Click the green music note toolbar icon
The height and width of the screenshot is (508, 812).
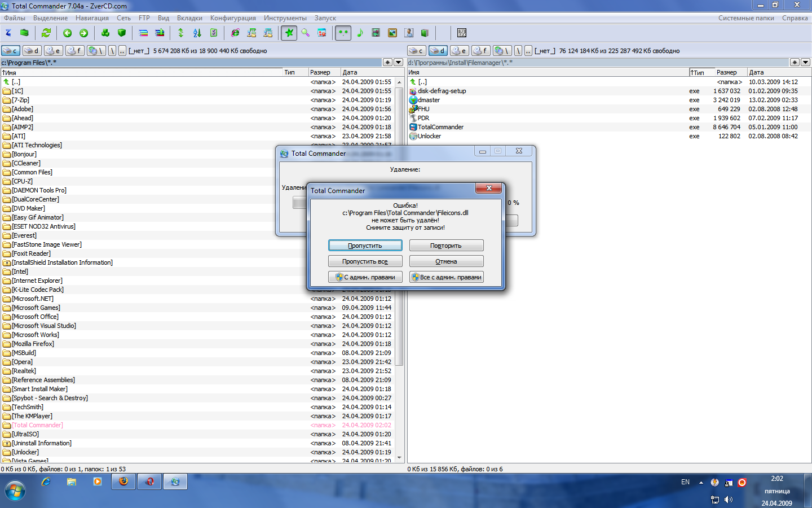(x=360, y=33)
